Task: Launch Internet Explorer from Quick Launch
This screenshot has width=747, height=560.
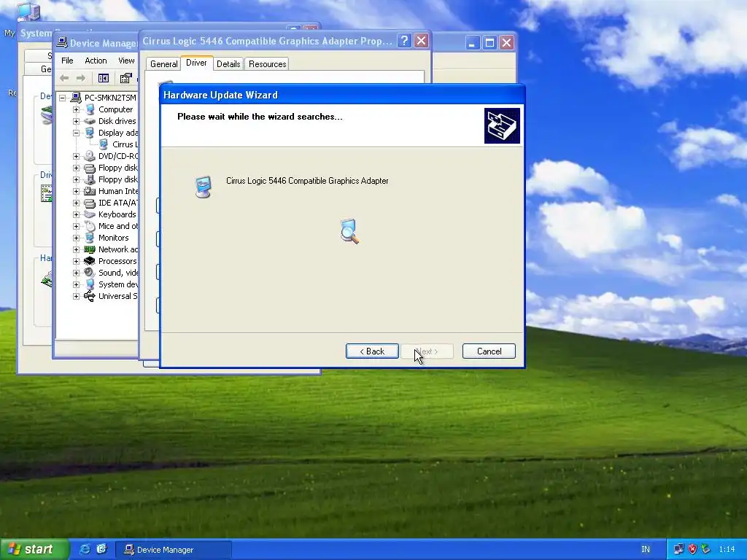Action: (x=85, y=550)
